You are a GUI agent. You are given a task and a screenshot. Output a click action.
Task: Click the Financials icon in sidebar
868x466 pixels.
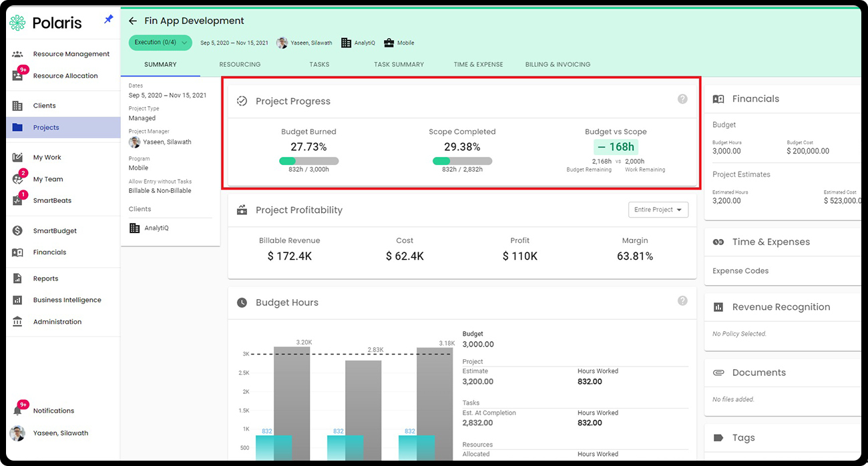click(18, 252)
